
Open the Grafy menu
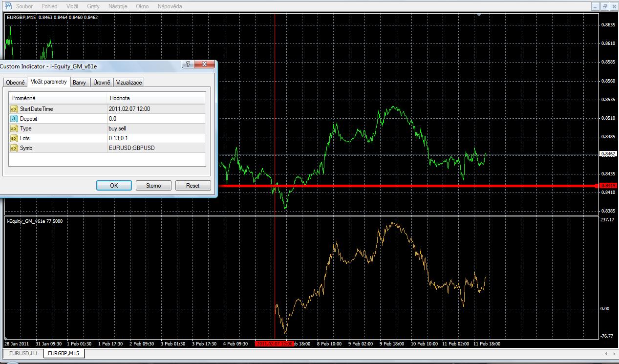[93, 6]
